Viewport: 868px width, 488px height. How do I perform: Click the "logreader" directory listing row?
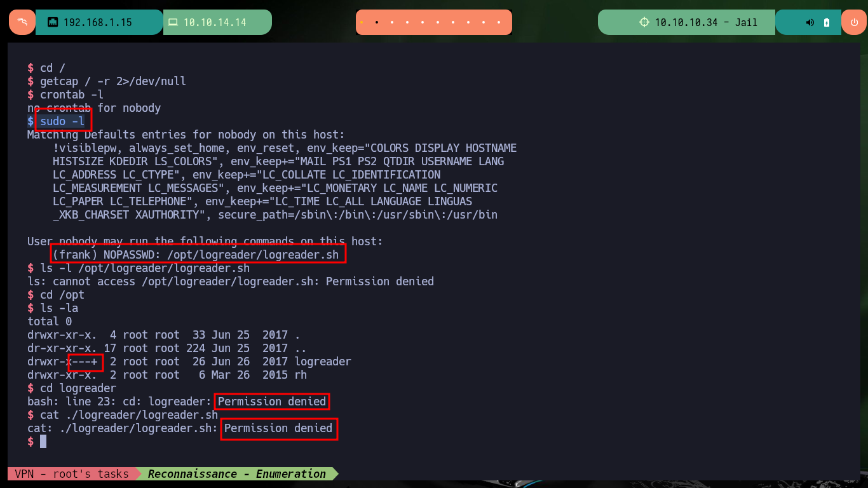pos(189,362)
